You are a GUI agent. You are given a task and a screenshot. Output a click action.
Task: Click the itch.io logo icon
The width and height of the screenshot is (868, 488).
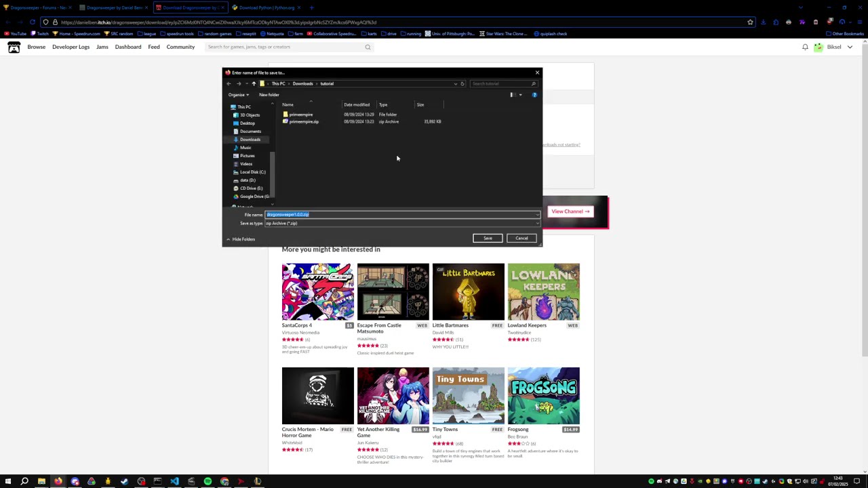point(14,47)
